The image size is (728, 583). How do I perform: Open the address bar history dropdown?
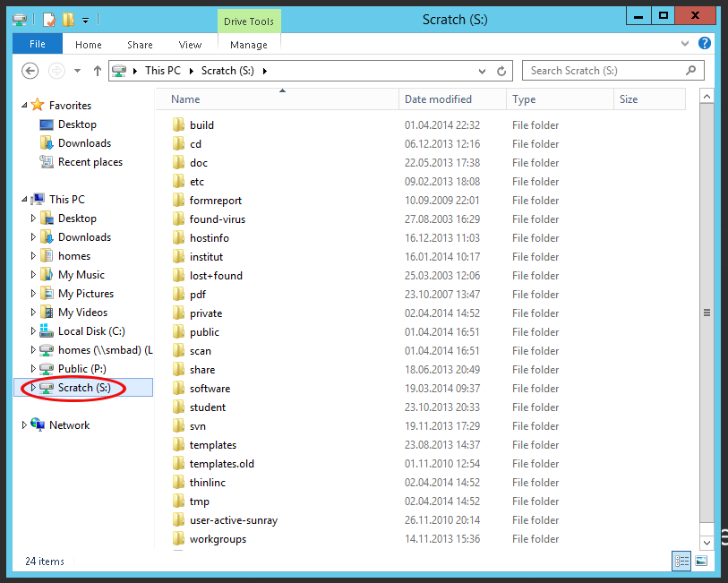[483, 71]
